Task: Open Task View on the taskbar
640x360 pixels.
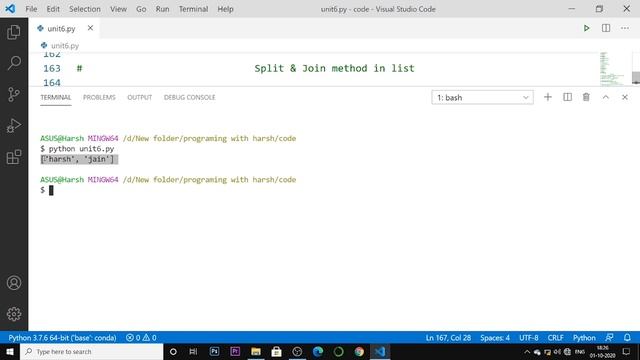Action: 193,351
